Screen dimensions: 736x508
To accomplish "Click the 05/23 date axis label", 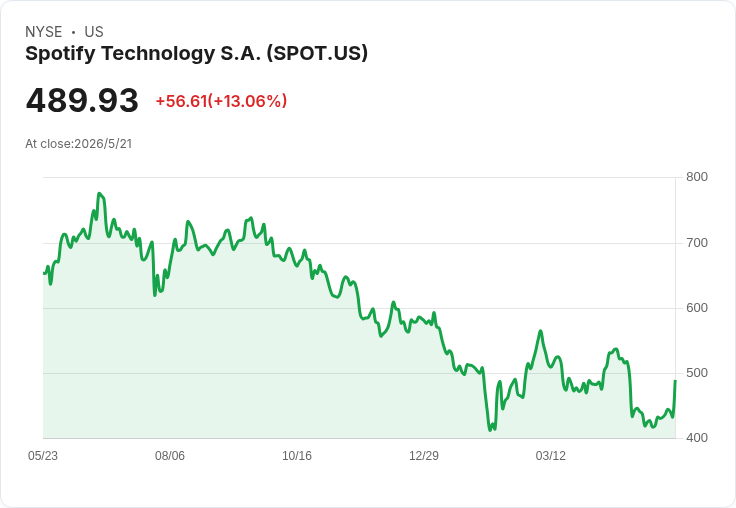I will pyautogui.click(x=43, y=455).
